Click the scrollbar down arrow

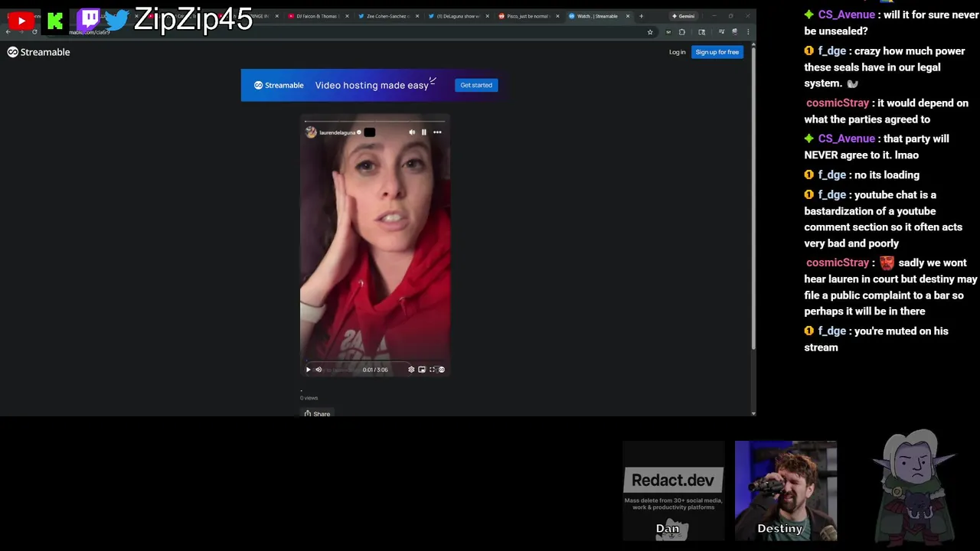coord(753,413)
